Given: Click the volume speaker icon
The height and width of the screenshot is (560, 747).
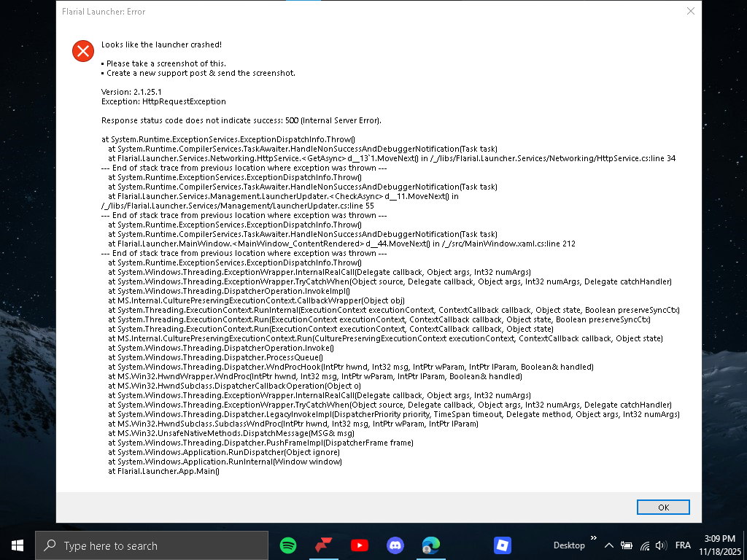Looking at the screenshot, I should (x=661, y=545).
